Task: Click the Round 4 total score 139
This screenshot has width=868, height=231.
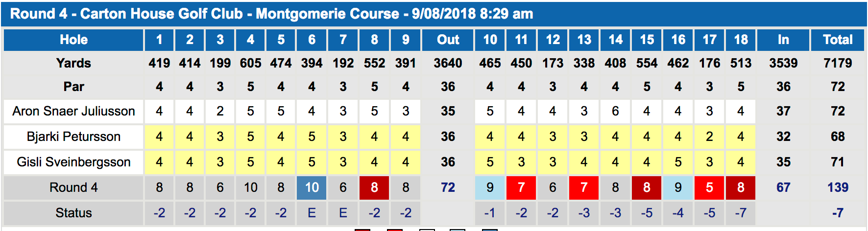Action: (838, 188)
